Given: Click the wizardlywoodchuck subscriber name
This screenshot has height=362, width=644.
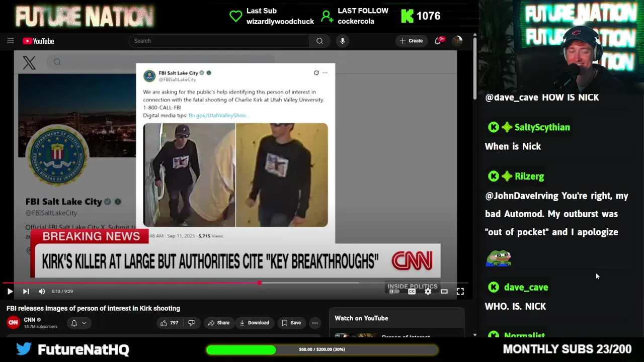Looking at the screenshot, I should [280, 22].
